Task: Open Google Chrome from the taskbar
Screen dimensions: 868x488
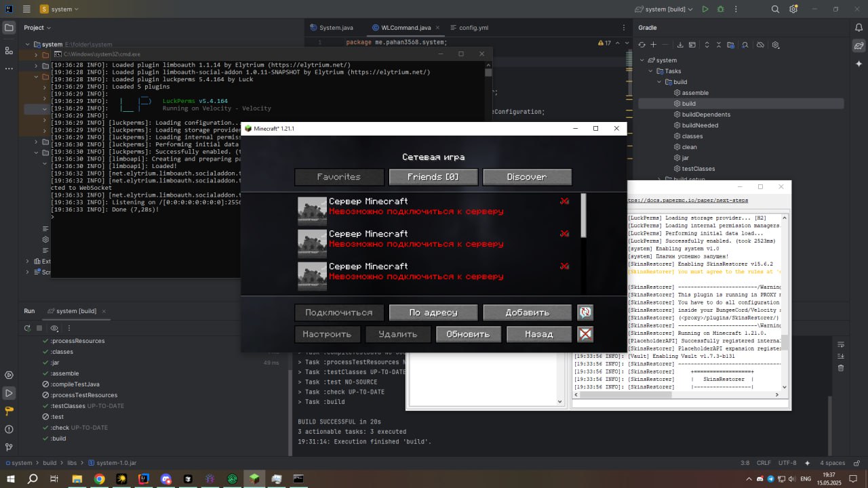Action: 100,479
